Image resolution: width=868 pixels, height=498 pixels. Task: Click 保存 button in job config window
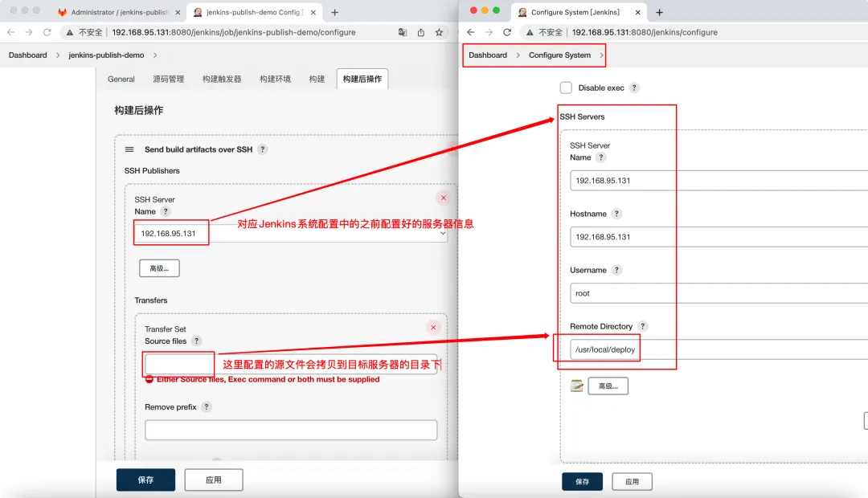[145, 480]
